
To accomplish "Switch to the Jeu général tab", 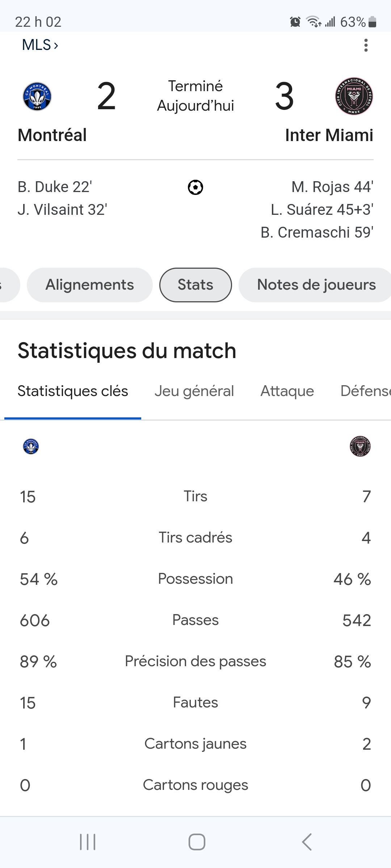I will coord(194,391).
